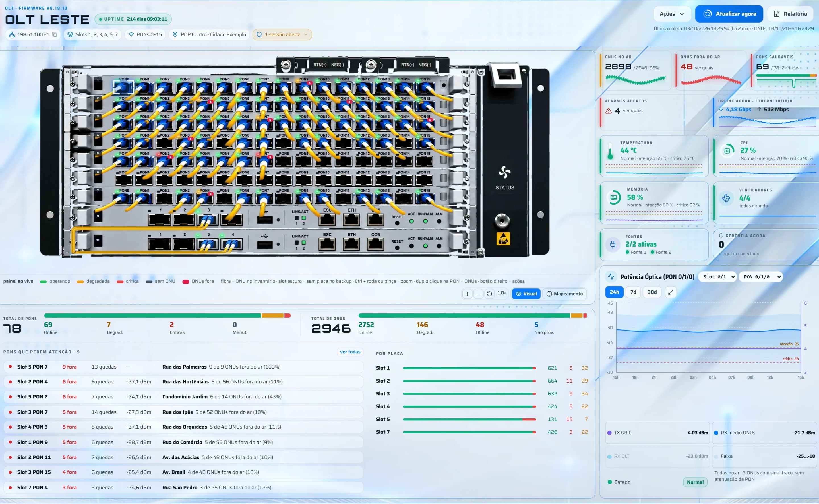Click ver quais under Alarmes abertos
This screenshot has width=819, height=504.
[632, 110]
